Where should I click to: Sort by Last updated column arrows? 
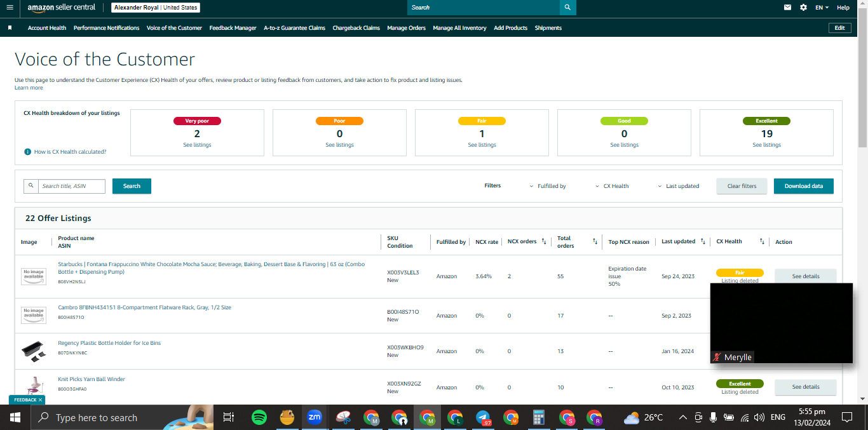tap(703, 241)
